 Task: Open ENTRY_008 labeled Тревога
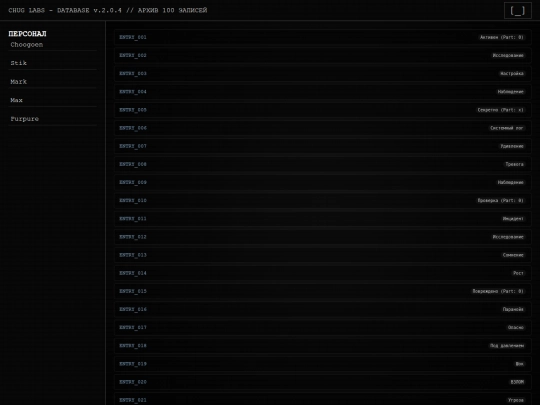322,164
